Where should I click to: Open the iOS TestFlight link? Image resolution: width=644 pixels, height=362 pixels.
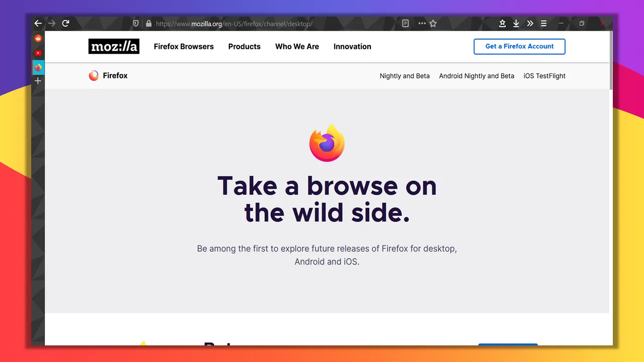(x=544, y=76)
